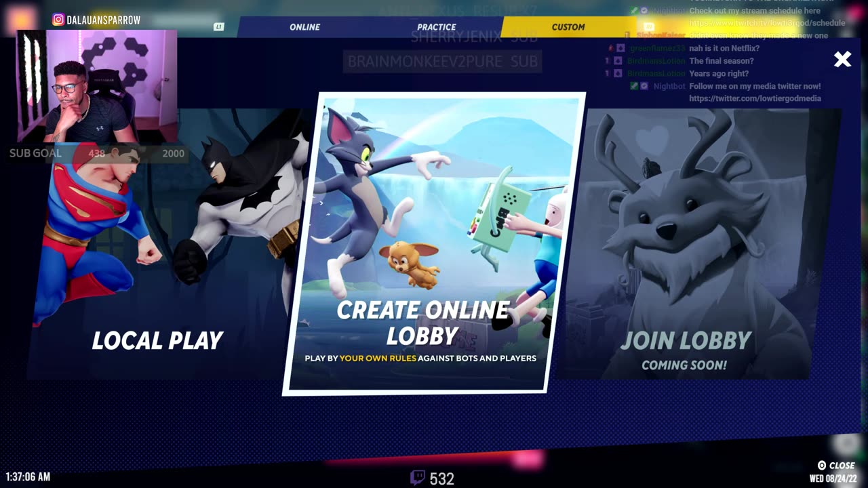Click the Twitch logo next to 532
Image resolution: width=868 pixels, height=488 pixels.
click(418, 478)
